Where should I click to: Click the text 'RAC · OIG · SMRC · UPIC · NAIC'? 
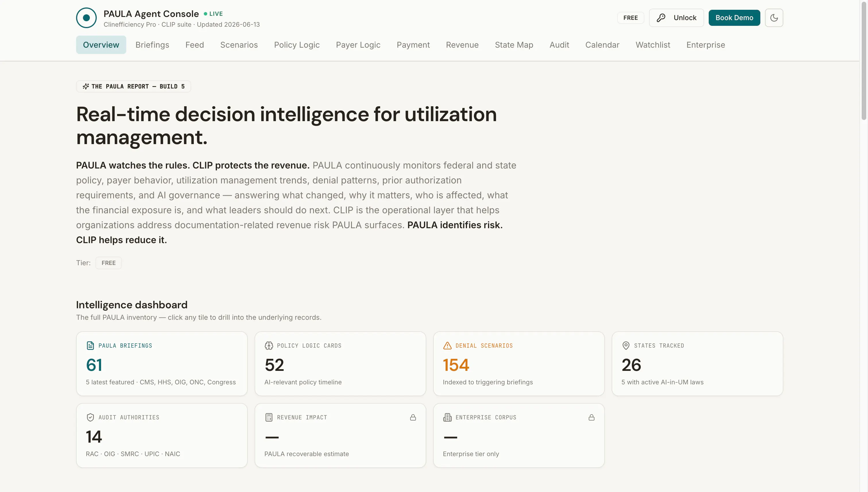tap(133, 454)
